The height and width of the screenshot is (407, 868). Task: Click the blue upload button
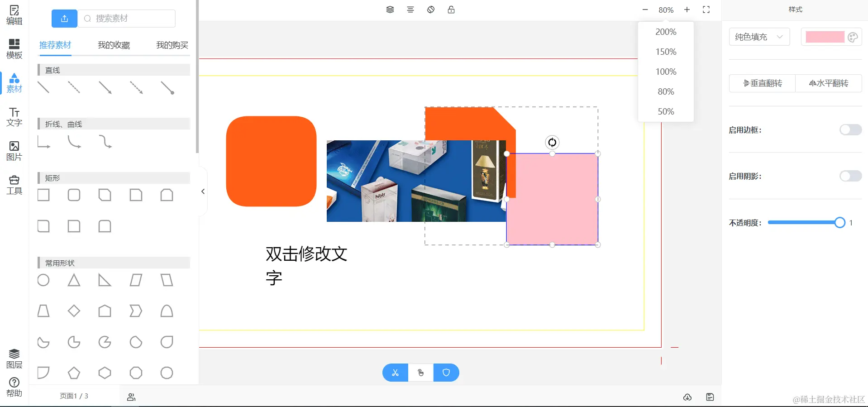pyautogui.click(x=64, y=19)
